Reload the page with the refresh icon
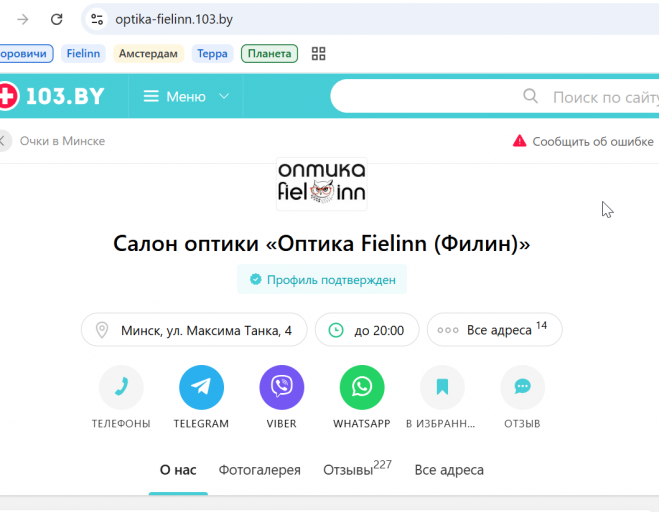This screenshot has height=512, width=659. (57, 19)
